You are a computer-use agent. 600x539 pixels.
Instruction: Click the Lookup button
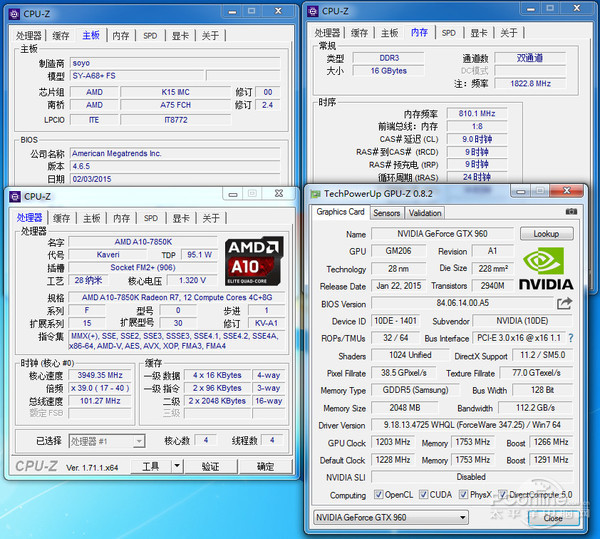[x=545, y=234]
